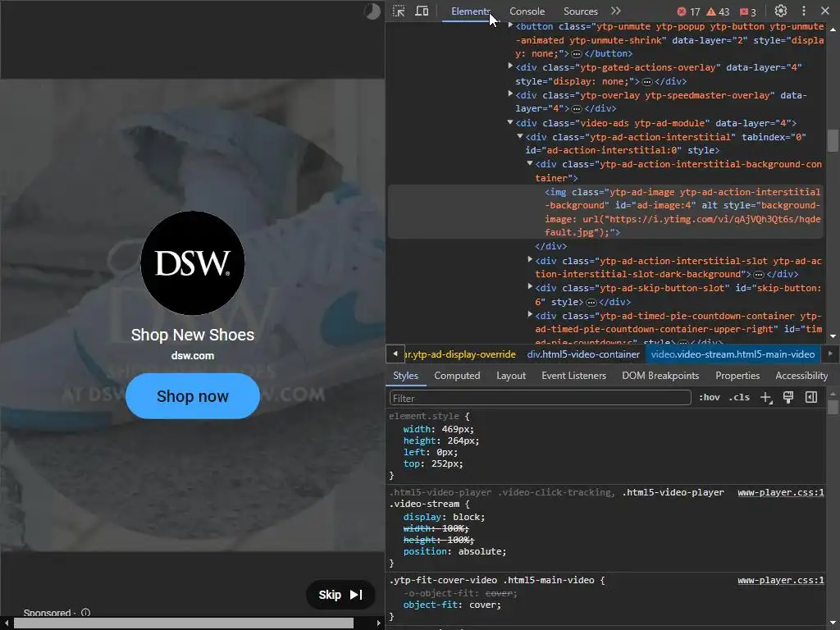This screenshot has height=630, width=840.
Task: Open the Properties tab
Action: (737, 376)
